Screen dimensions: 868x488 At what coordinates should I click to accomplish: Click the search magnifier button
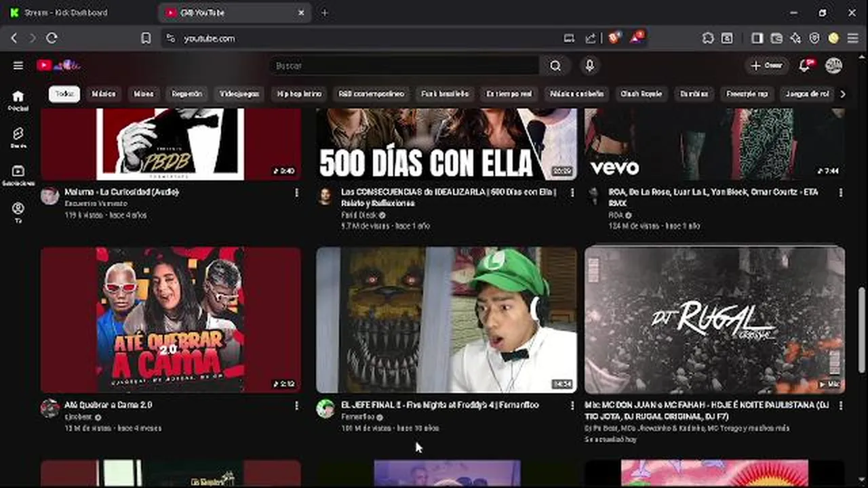555,66
